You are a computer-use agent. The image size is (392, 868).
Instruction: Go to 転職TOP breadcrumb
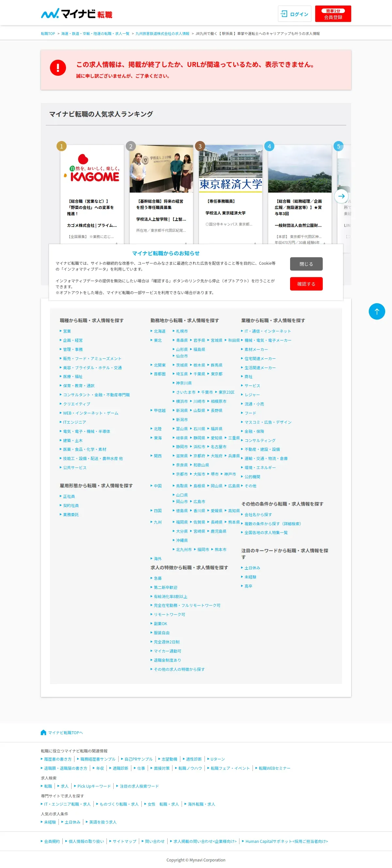click(48, 34)
